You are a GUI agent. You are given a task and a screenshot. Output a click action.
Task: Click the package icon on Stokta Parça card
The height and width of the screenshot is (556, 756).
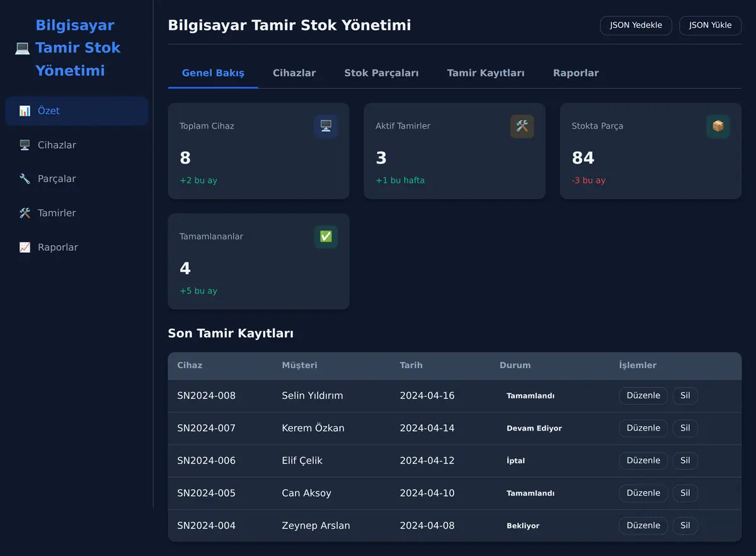click(718, 126)
